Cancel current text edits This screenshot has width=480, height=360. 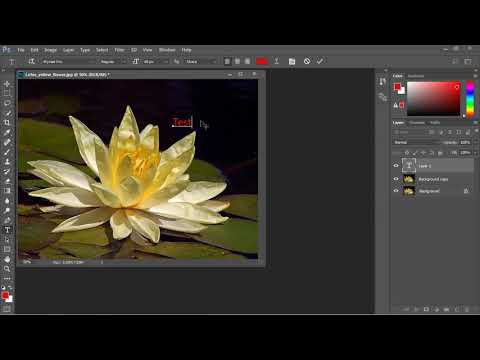[x=307, y=61]
